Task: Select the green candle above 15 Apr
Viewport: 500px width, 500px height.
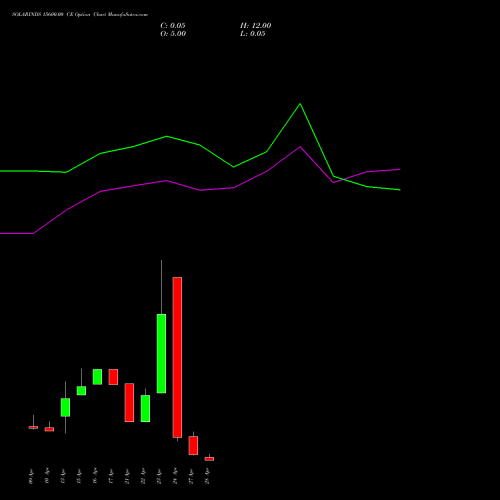Action: [x=81, y=391]
